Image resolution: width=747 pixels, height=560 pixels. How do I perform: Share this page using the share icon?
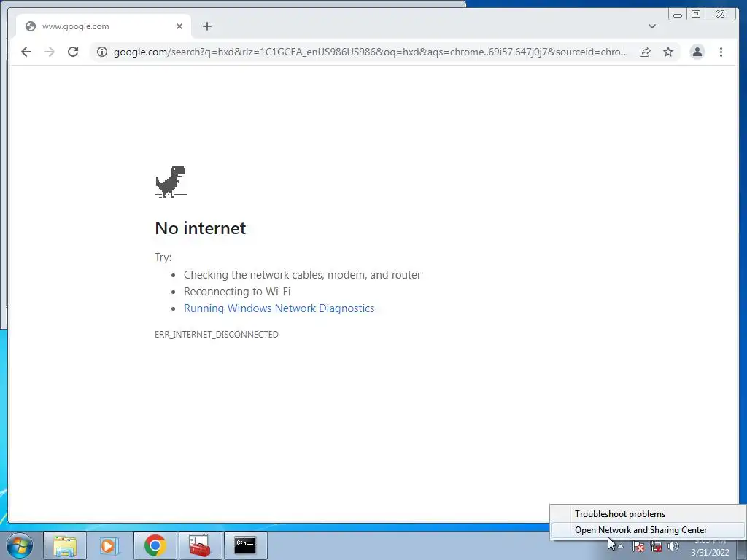645,52
